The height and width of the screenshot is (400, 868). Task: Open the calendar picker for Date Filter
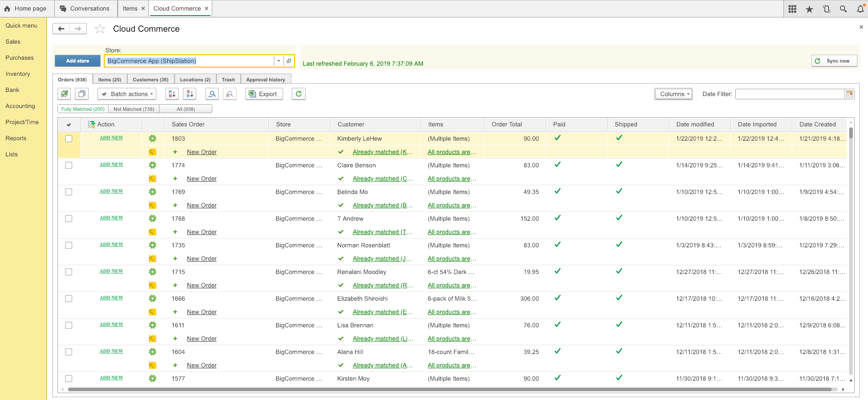(850, 94)
